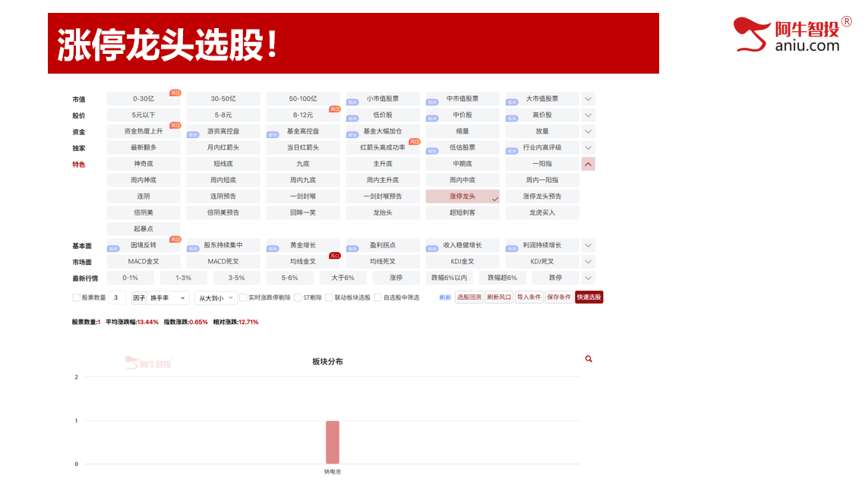The image size is (868, 488).
Task: Click the 特色 category label
Action: [79, 165]
